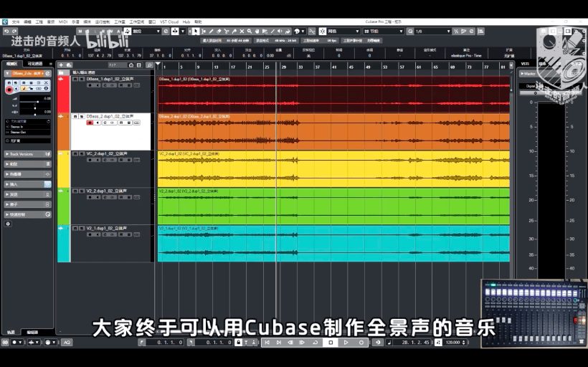Open the AQ auto quantize button
588x367 pixels.
67,342
